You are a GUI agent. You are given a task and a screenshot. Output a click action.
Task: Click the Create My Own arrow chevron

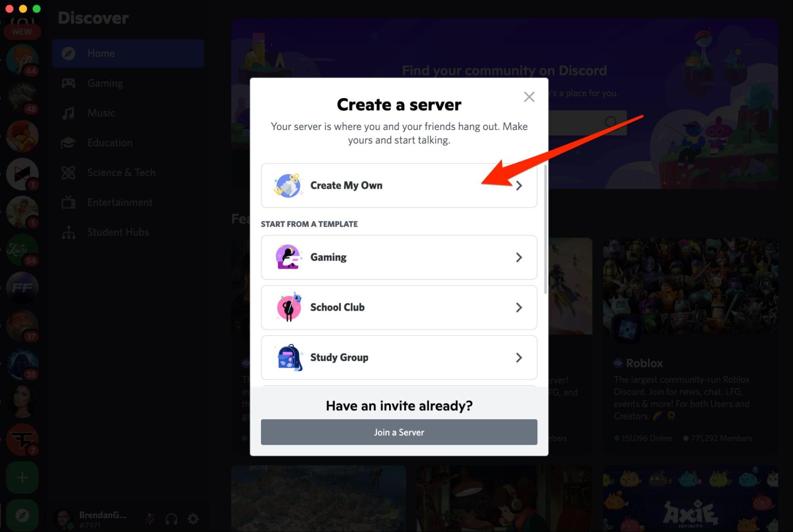click(x=517, y=185)
